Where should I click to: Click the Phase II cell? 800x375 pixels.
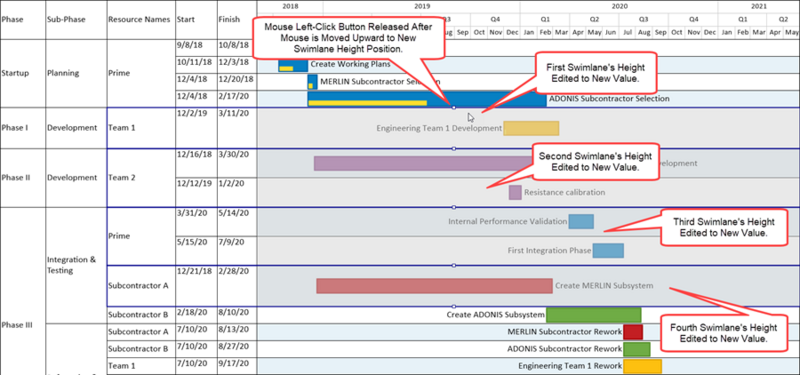(x=22, y=178)
